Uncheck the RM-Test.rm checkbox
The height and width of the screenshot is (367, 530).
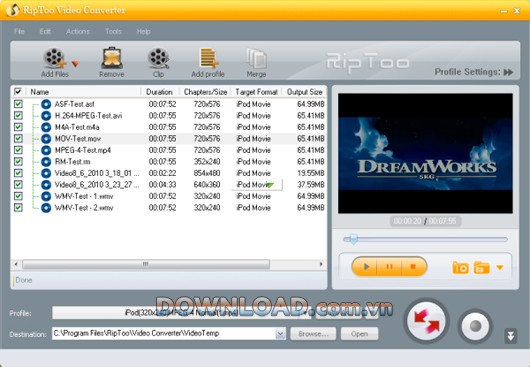click(x=18, y=161)
